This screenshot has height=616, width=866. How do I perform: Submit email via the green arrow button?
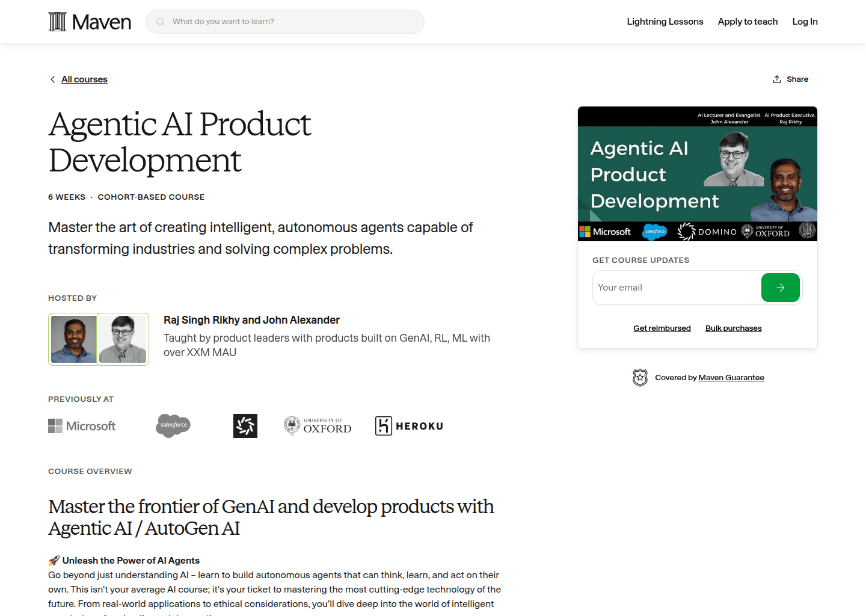click(780, 288)
